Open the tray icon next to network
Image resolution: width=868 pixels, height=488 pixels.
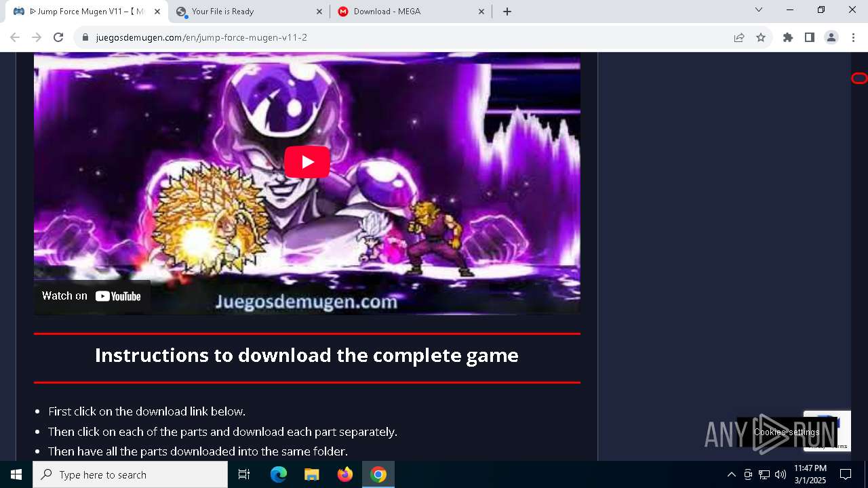tap(748, 474)
